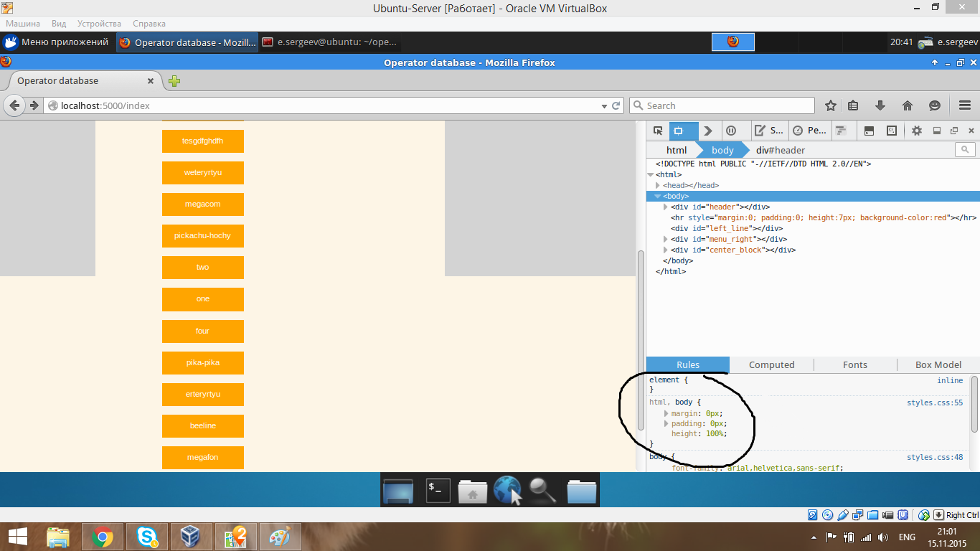980x551 pixels.
Task: Expand the padding property in rules
Action: (x=666, y=424)
